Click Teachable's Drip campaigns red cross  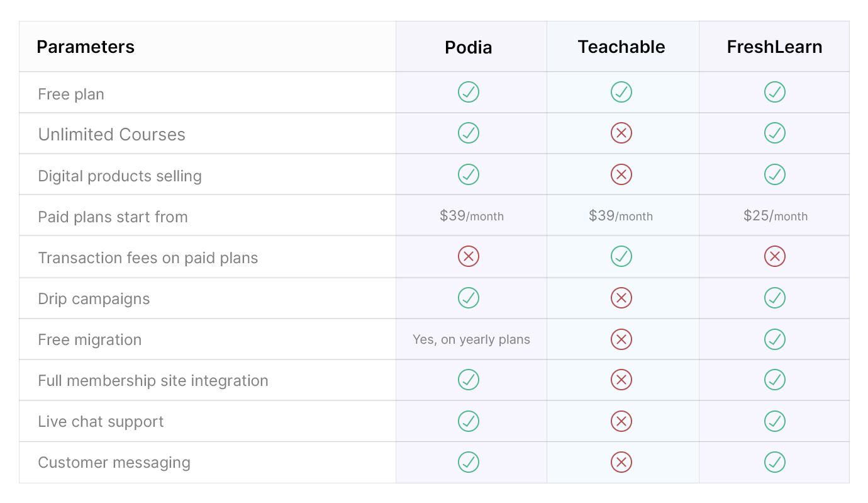621,298
